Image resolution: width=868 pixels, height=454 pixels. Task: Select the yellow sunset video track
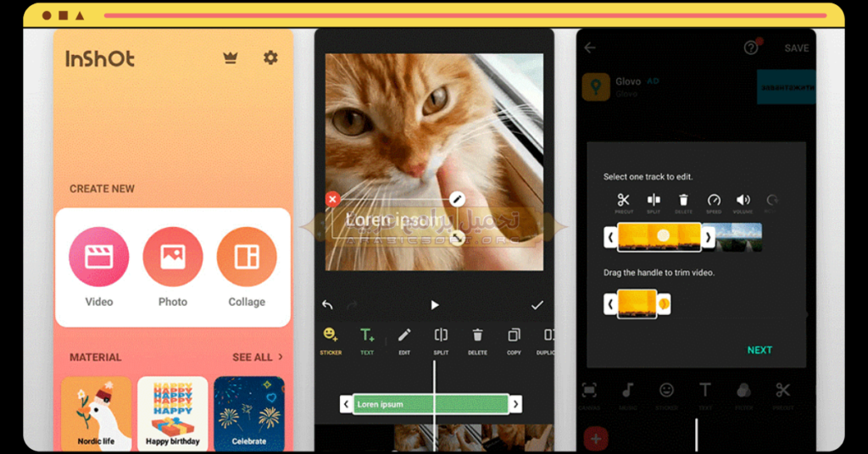point(659,237)
